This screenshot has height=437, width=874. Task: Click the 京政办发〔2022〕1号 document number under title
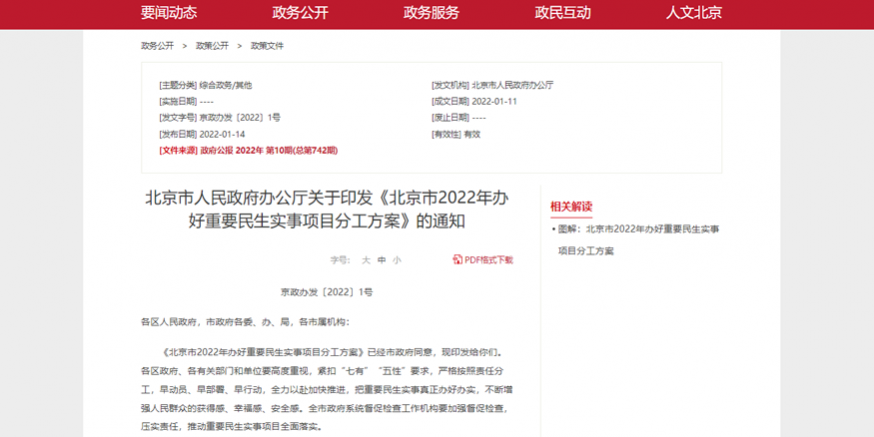326,292
